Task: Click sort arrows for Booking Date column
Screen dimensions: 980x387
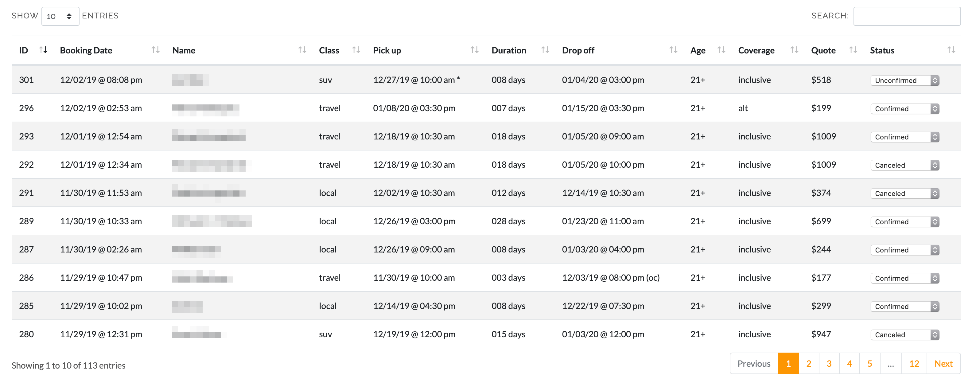Action: 155,50
